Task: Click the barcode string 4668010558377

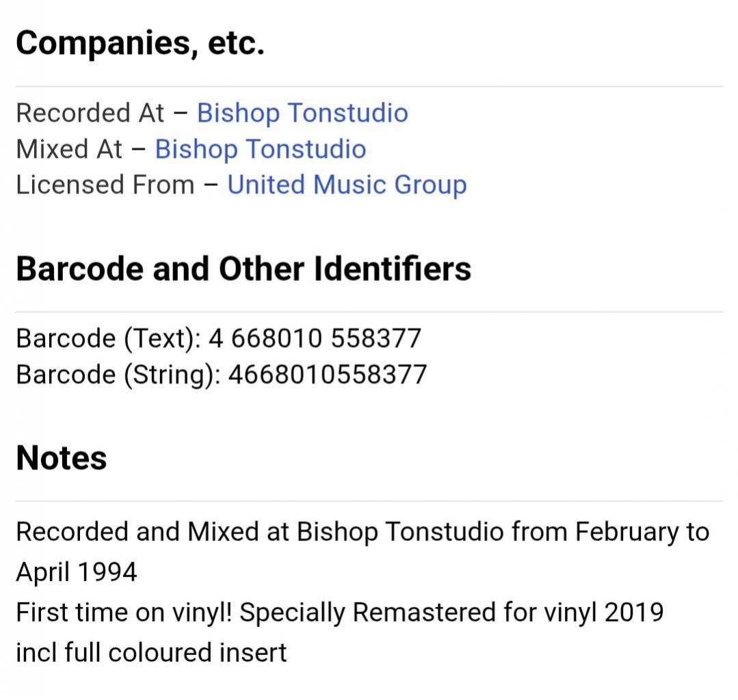Action: coord(327,375)
